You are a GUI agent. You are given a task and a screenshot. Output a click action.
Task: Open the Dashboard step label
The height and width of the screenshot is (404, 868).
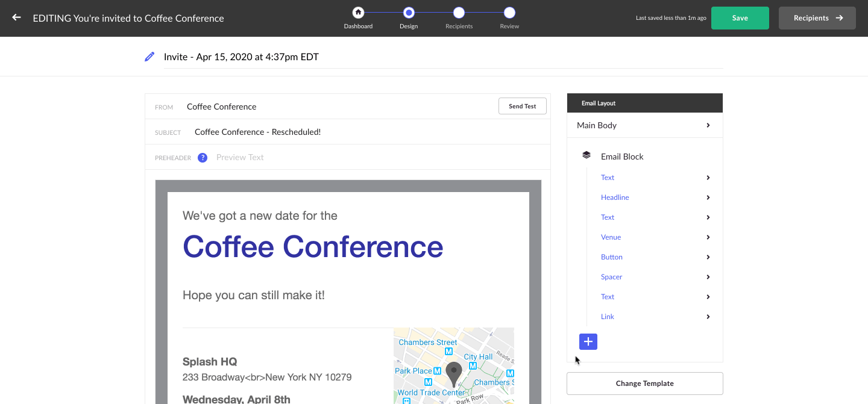[x=358, y=26]
